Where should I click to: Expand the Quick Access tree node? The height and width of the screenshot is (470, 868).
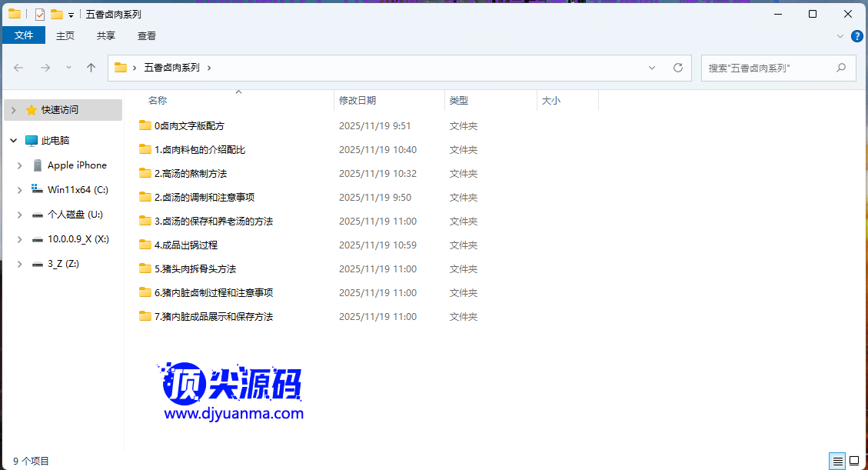13,111
